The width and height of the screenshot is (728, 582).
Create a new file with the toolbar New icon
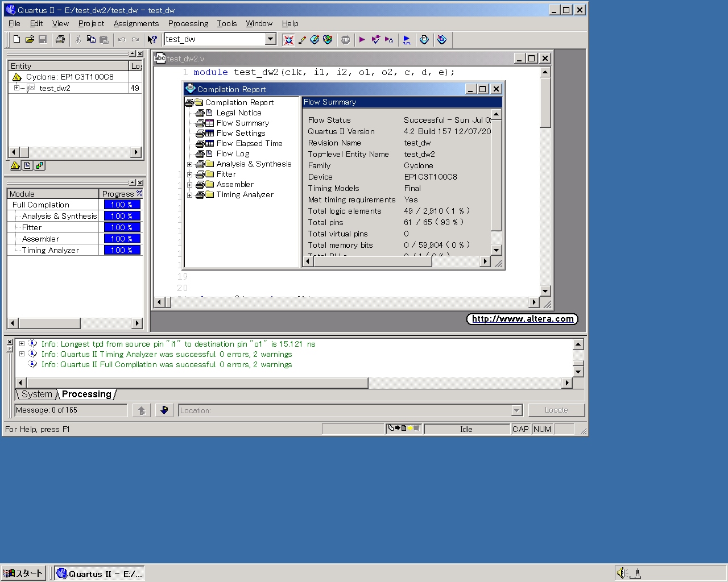[x=16, y=39]
